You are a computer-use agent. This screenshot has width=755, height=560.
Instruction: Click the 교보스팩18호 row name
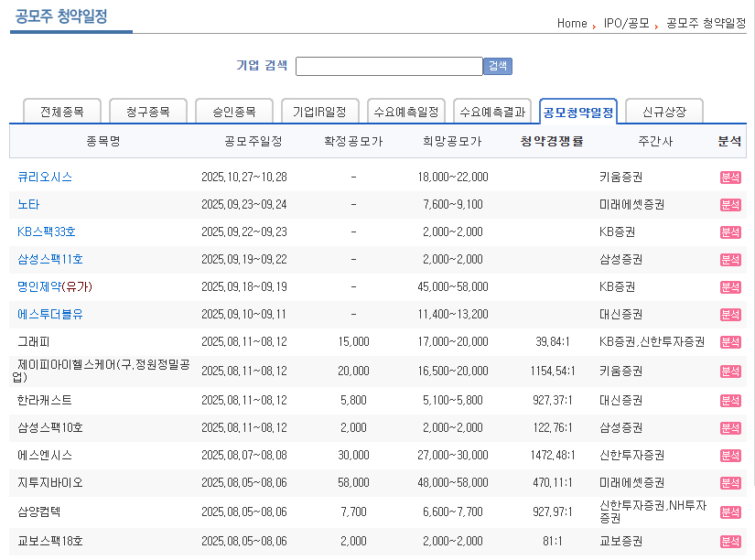50,541
